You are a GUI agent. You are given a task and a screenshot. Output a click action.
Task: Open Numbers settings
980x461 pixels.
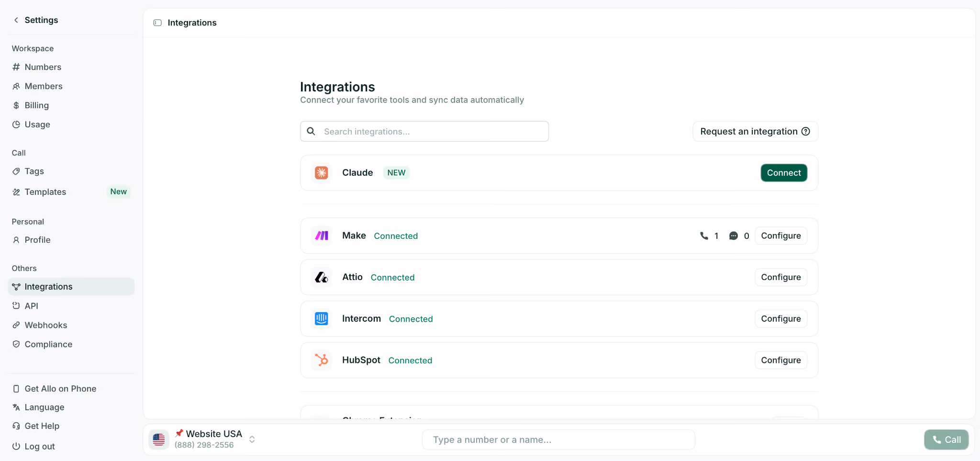71,67
